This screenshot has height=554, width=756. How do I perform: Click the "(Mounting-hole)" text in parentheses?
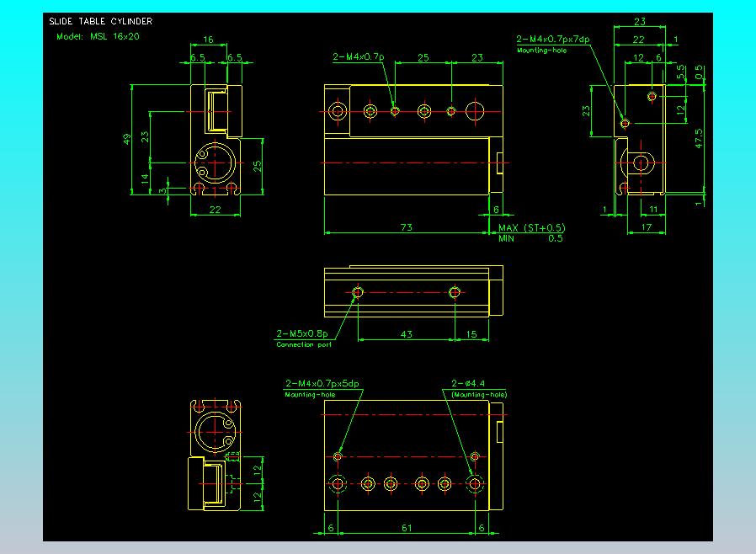[x=479, y=394]
